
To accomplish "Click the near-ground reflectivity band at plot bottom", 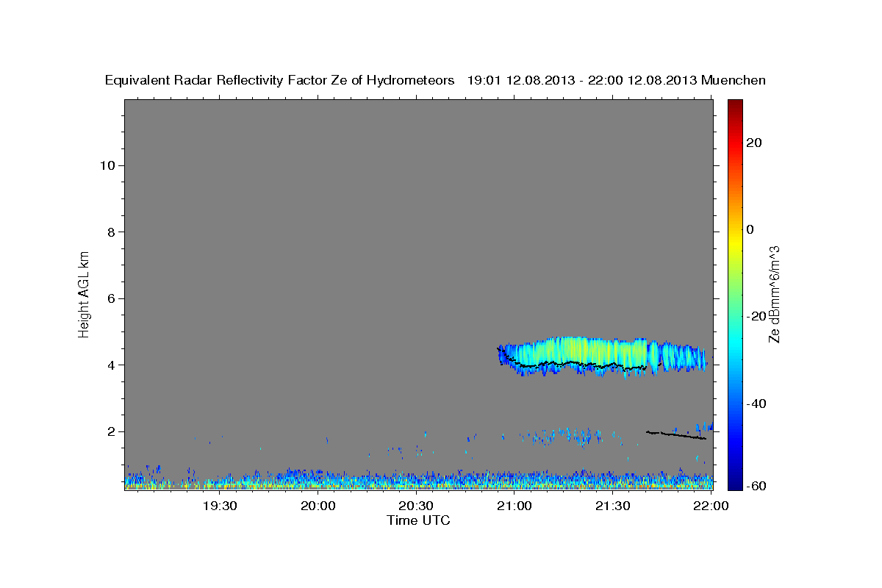I will tap(418, 481).
